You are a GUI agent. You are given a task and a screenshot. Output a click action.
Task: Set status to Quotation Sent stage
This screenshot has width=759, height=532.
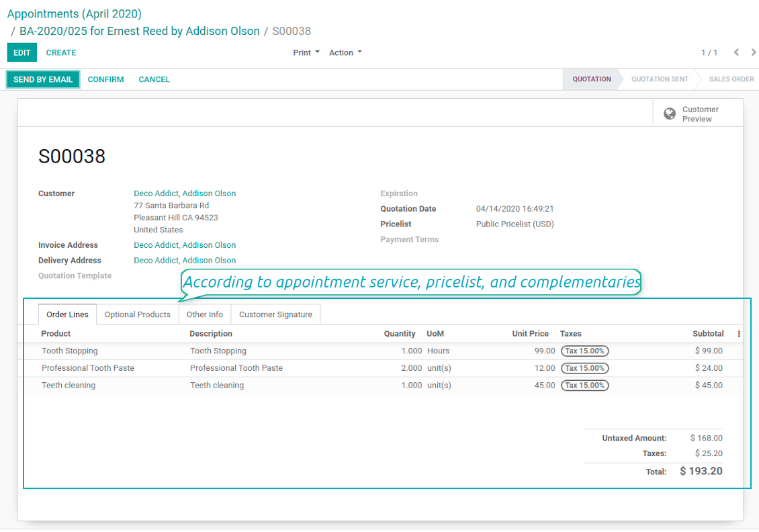tap(660, 79)
